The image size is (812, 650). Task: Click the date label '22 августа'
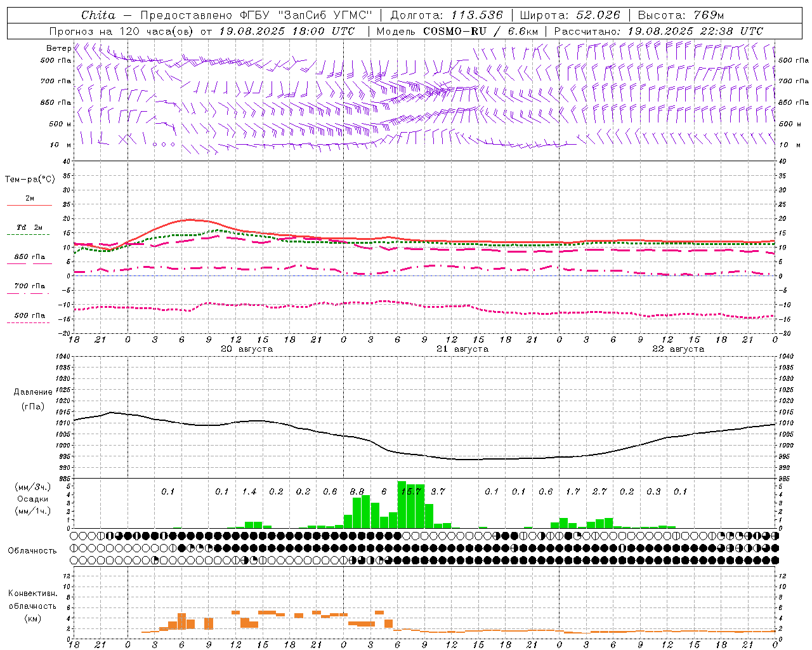tap(678, 349)
